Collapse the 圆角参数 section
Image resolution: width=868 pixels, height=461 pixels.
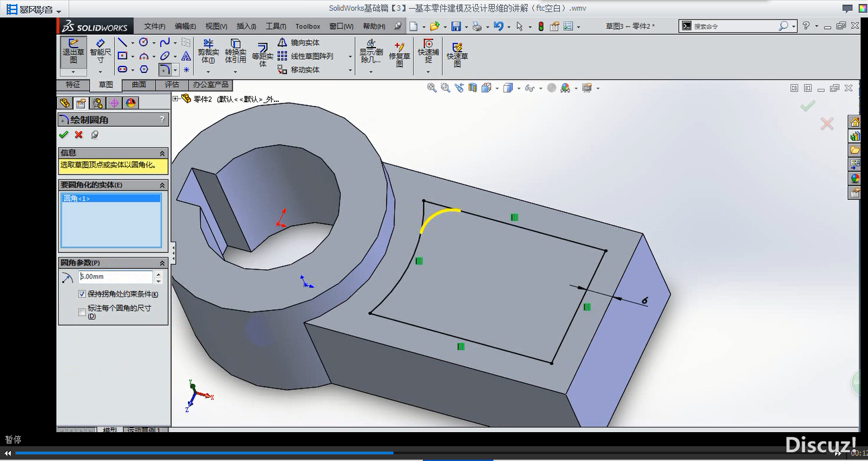tap(162, 263)
